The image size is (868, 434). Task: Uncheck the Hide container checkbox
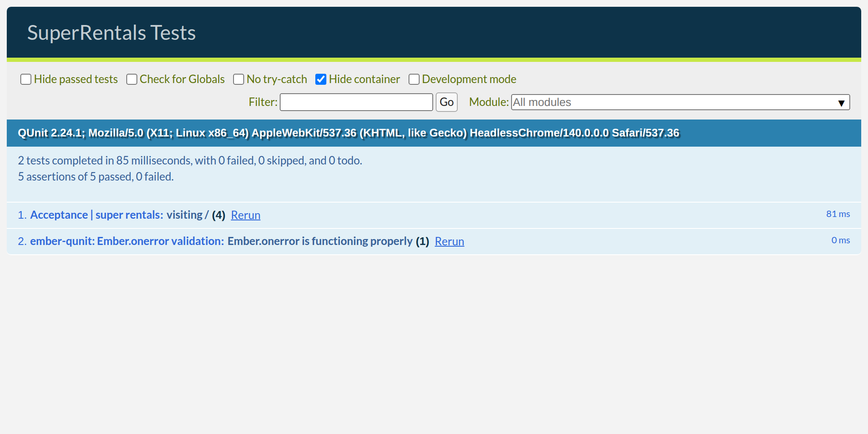(321, 79)
